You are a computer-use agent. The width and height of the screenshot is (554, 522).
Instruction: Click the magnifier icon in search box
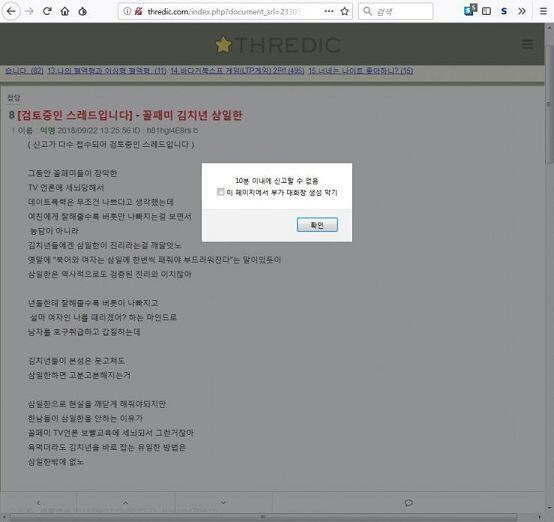(x=367, y=11)
